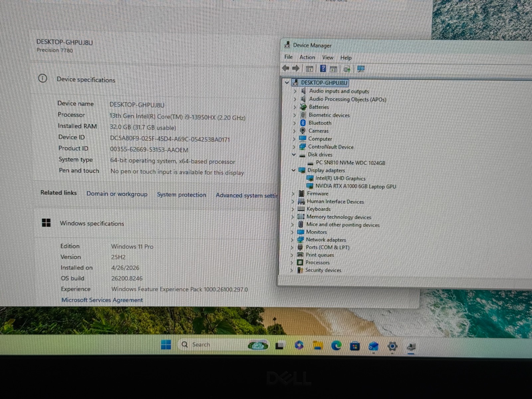Select the Ports (COM & LPT) row
Viewport: 532px width, 399px height.
[328, 247]
